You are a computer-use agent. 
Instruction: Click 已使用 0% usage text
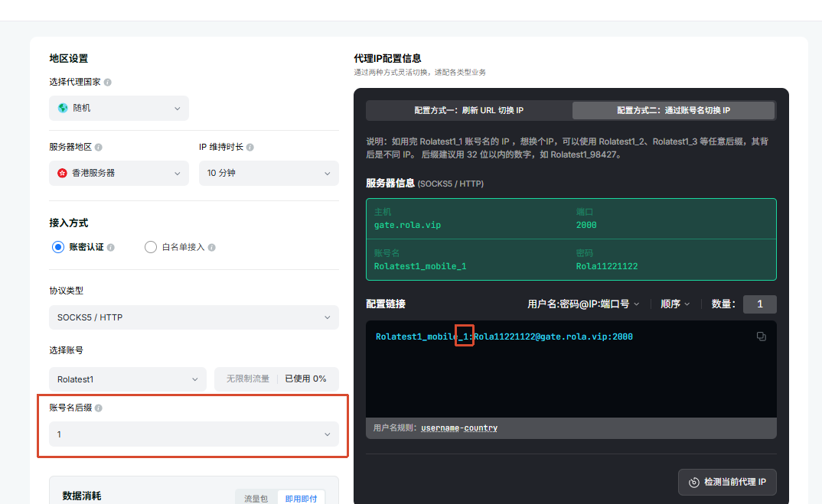coord(305,379)
